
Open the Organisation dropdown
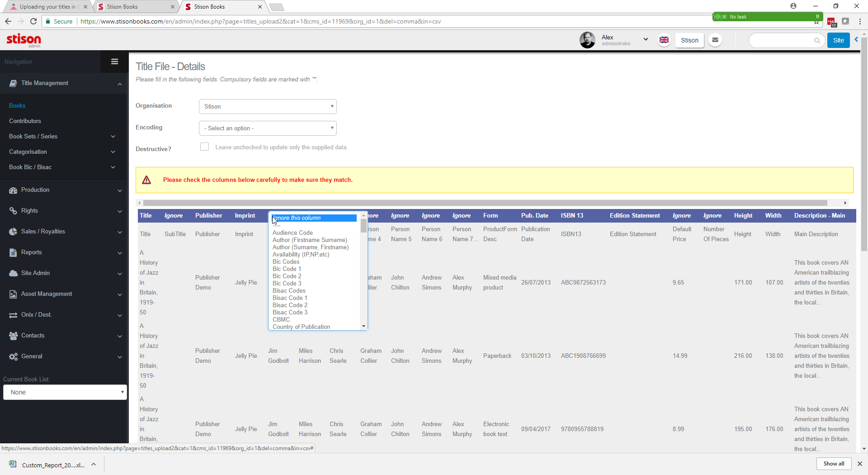click(x=268, y=107)
